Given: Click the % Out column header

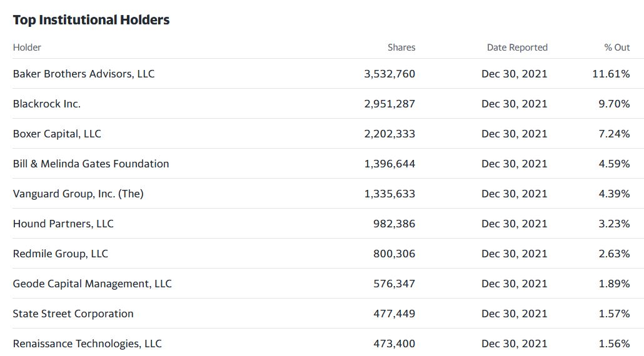Looking at the screenshot, I should pos(616,47).
